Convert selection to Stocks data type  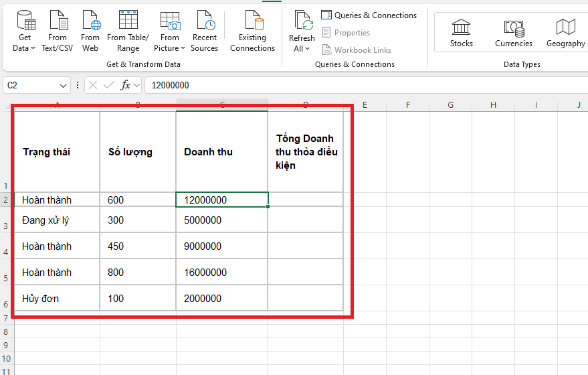pos(462,33)
